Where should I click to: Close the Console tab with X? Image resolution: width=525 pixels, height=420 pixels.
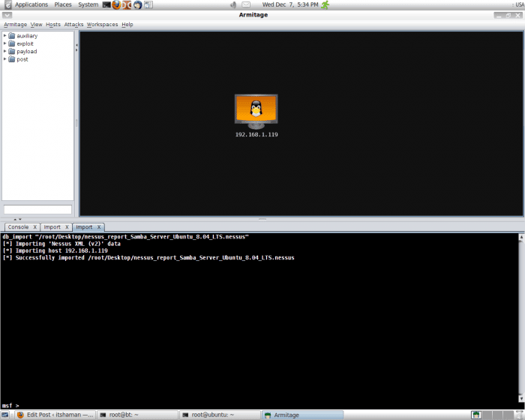[x=34, y=227]
